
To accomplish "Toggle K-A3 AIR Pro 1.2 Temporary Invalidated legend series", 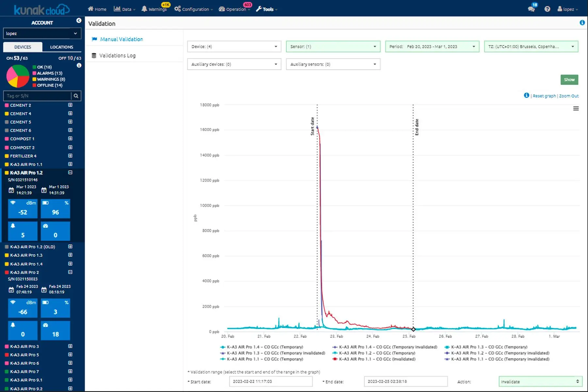I will (x=497, y=353).
